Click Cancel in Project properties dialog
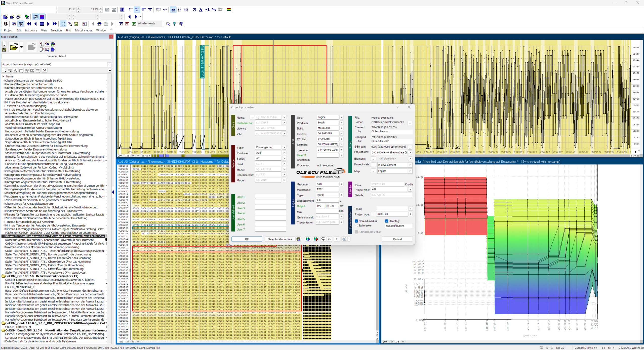Image resolution: width=644 pixels, height=350 pixels. tap(397, 239)
